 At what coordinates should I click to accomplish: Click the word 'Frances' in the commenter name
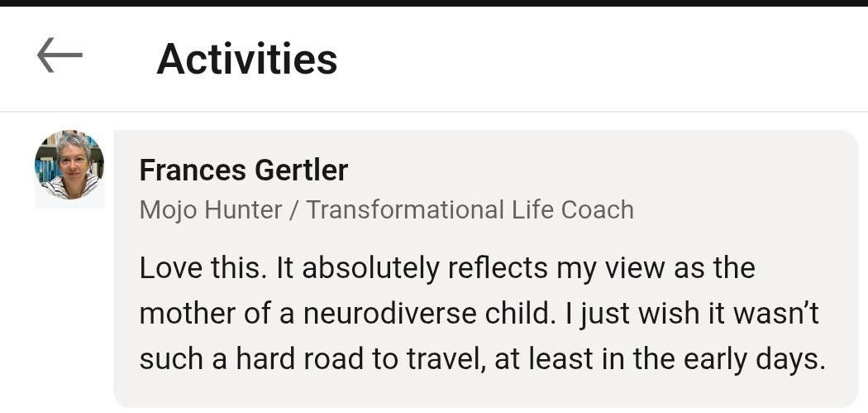192,170
